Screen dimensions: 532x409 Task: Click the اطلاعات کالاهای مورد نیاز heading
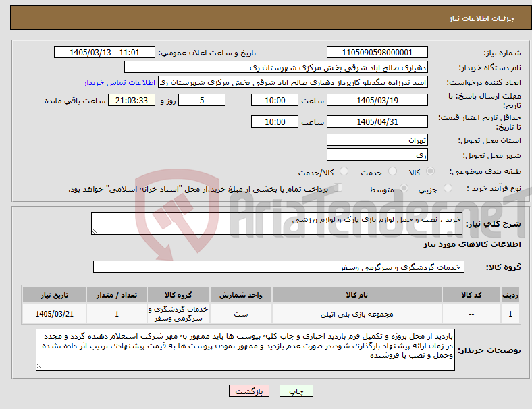pos(472,244)
